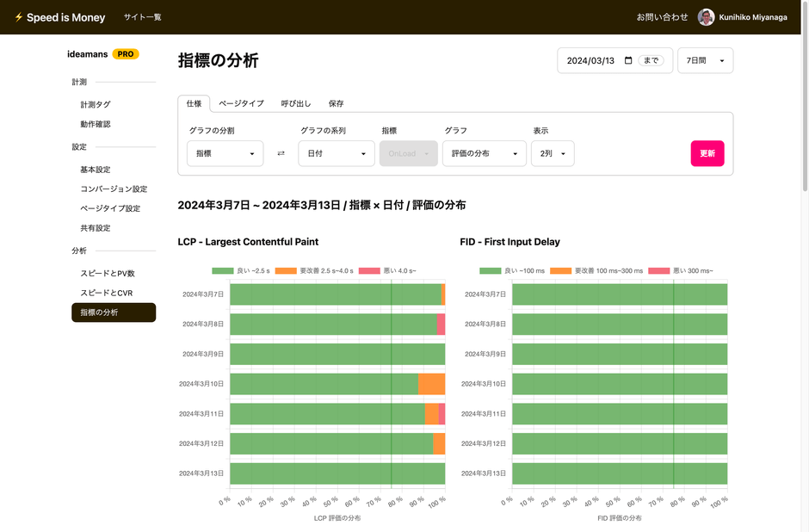Open the お問い合わせ link in header
This screenshot has width=809, height=532.
[662, 17]
